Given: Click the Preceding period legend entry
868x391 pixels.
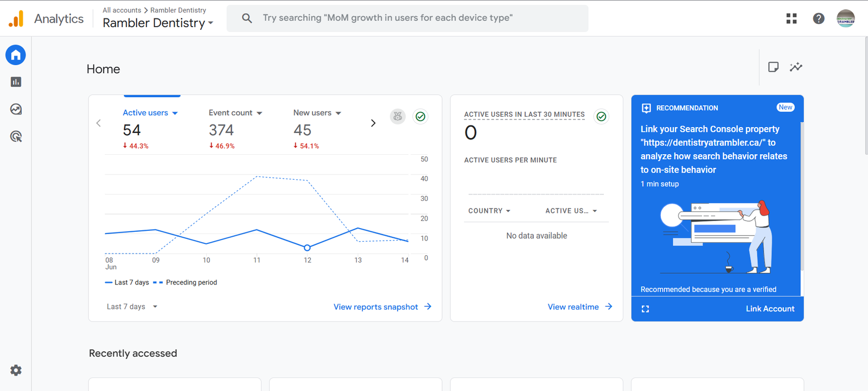Looking at the screenshot, I should click(185, 282).
